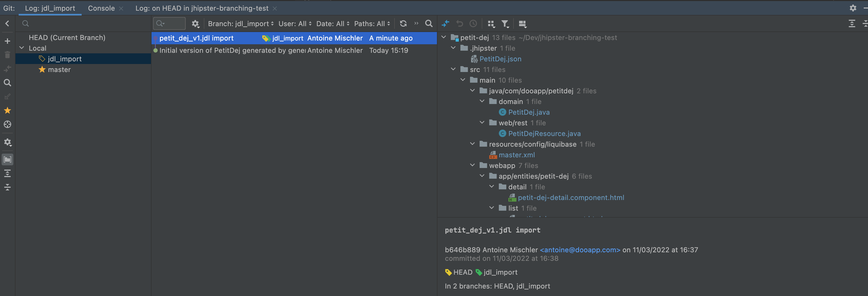Open PetitDej.json changed file

(x=500, y=59)
